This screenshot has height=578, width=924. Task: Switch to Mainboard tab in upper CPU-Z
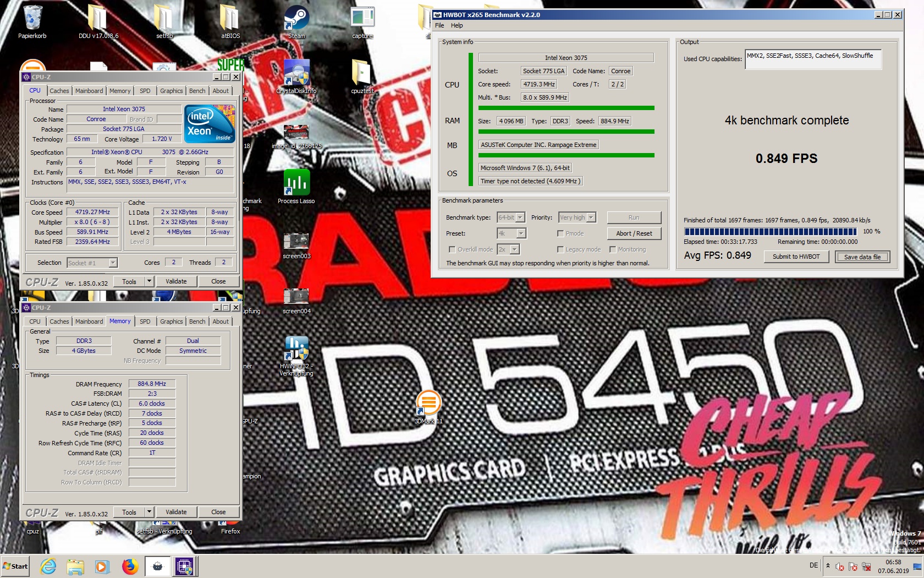(89, 91)
